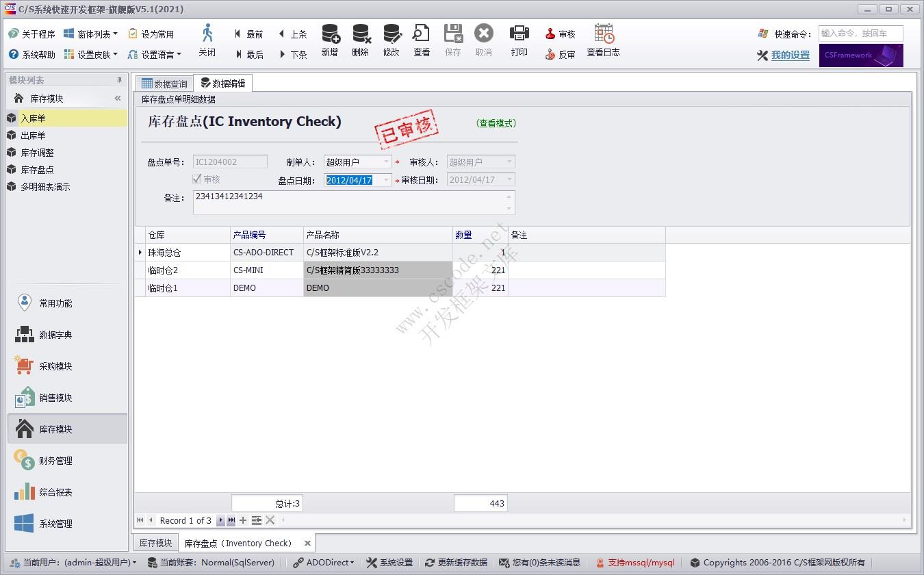Open 我的设置 link
Screen dimensions: 924x575
[x=790, y=55]
